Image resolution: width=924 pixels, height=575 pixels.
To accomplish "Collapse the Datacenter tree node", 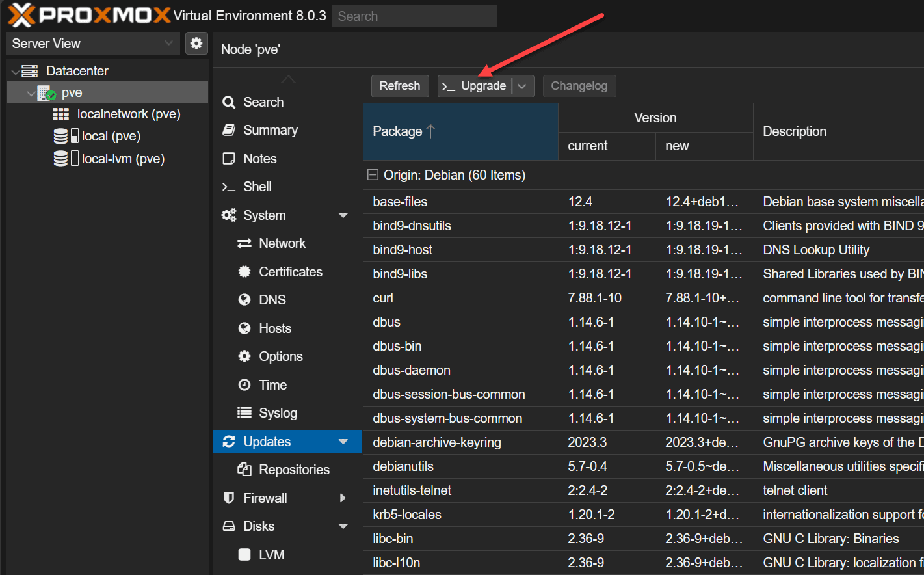I will [16, 72].
